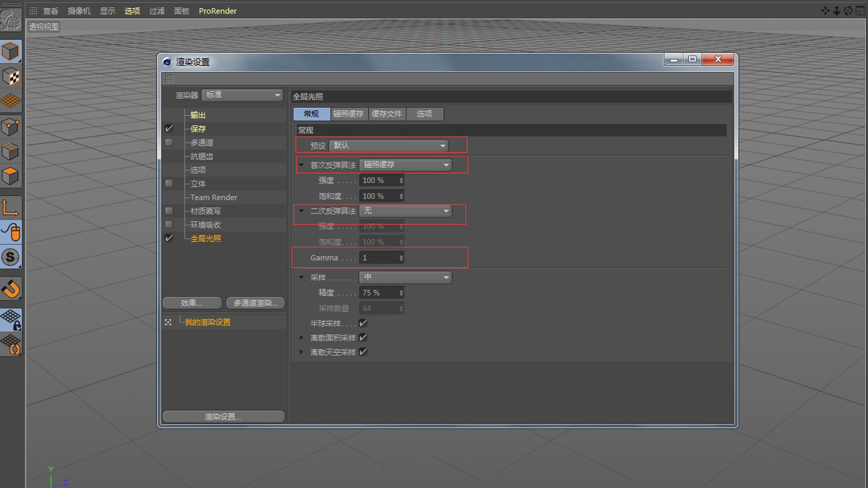Enable the 立体 checkbox
868x488 pixels.
pos(169,183)
